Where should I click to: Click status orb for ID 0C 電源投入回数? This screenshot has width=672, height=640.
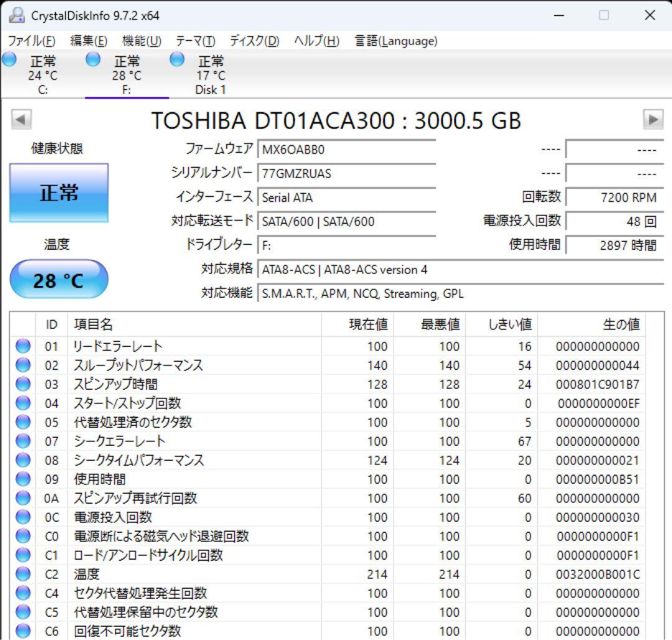(23, 517)
